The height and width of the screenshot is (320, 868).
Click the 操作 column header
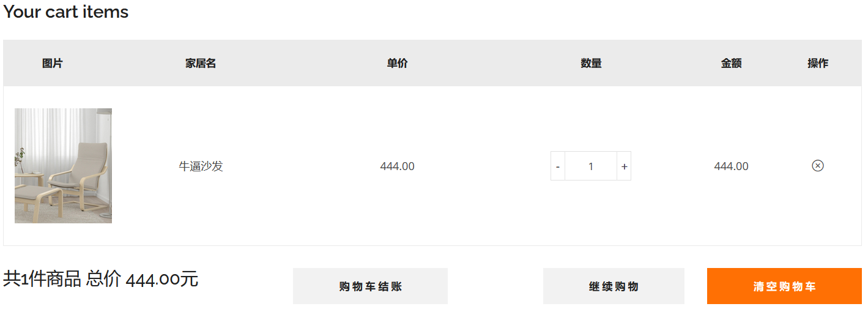pos(818,63)
